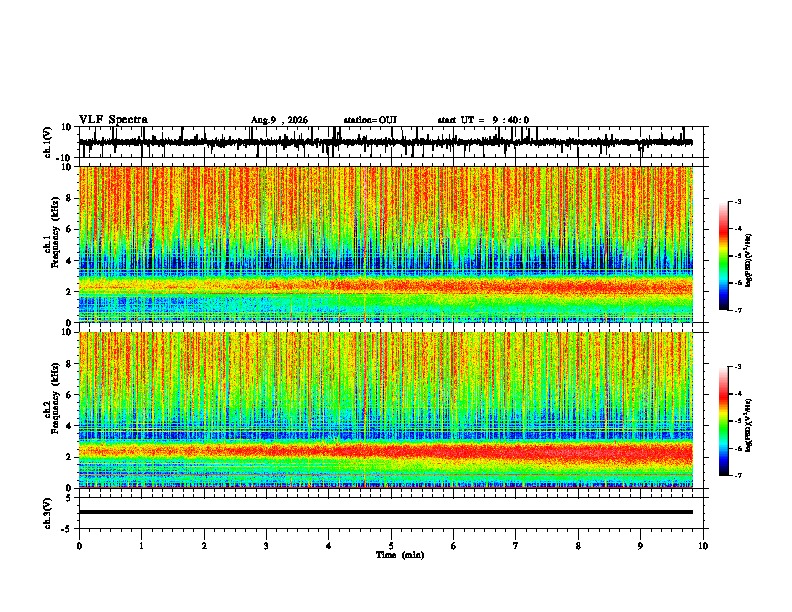This screenshot has width=792, height=612.
Task: Click inside the ch.2 spectrogram panel
Action: coord(386,410)
